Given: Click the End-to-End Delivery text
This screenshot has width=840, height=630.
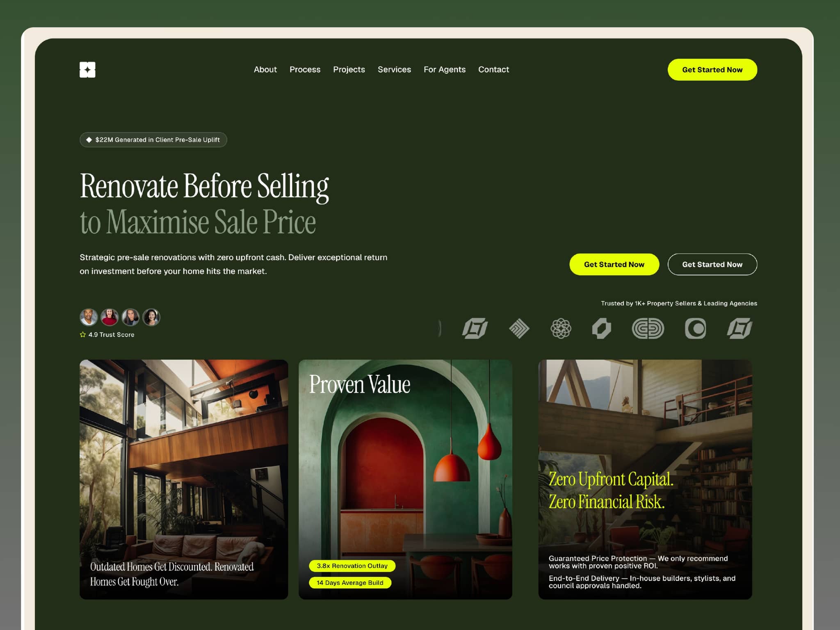Looking at the screenshot, I should 642,582.
